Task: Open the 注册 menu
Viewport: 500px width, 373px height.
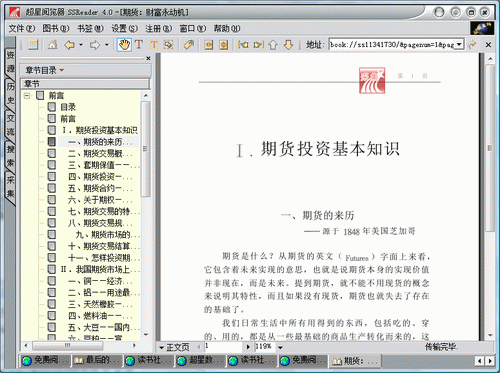Action: pos(158,29)
